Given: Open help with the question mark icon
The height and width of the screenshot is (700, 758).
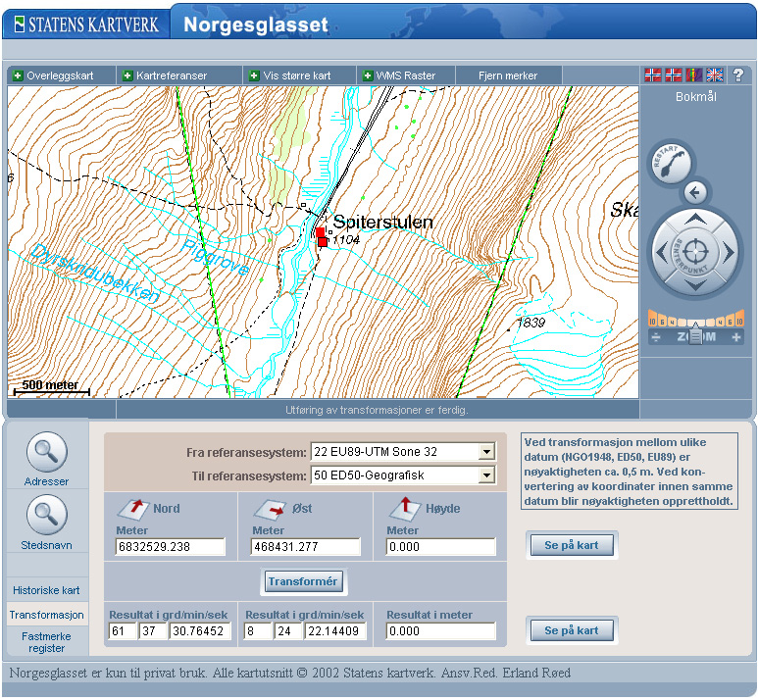Looking at the screenshot, I should click(x=738, y=75).
